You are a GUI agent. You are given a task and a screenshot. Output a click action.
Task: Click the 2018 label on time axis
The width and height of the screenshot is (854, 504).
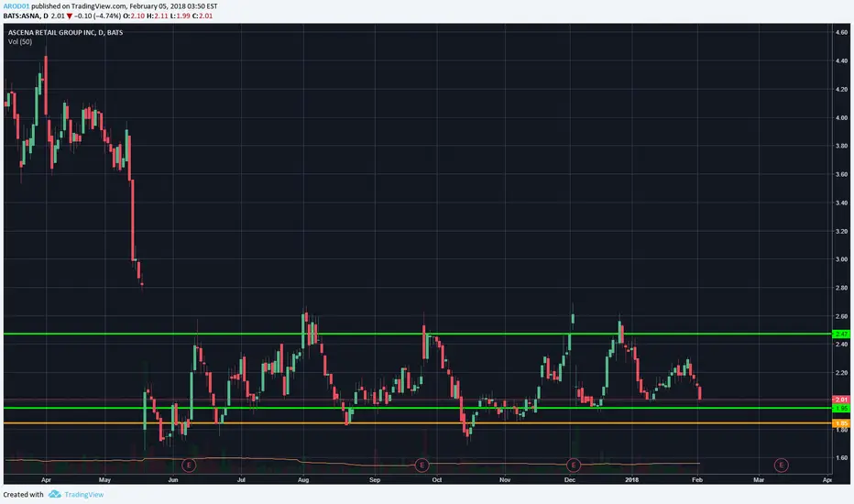[631, 480]
